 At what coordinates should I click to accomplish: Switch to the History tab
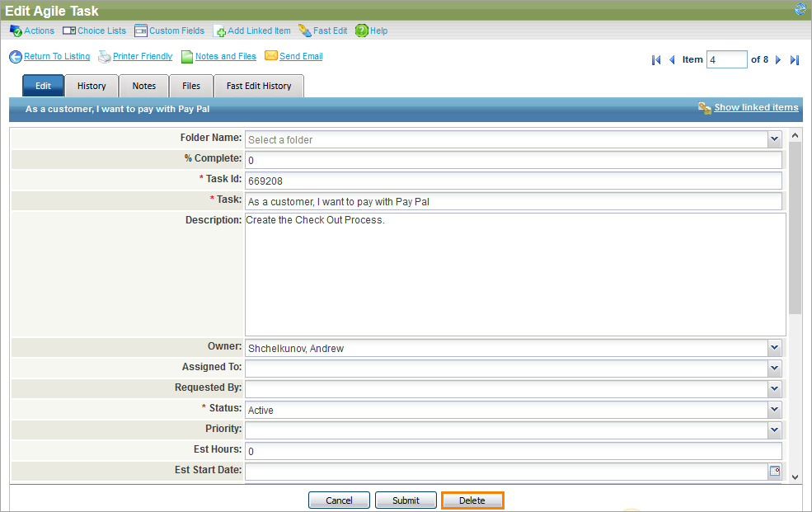[92, 86]
